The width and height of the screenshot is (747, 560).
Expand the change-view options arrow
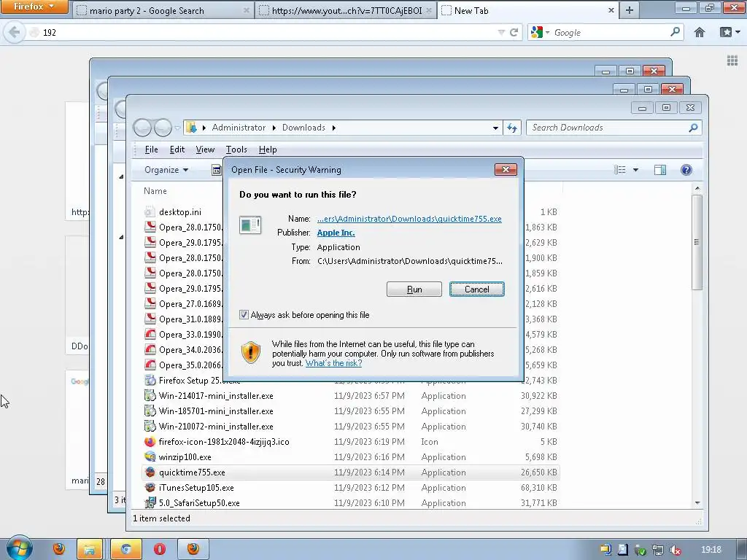click(635, 170)
